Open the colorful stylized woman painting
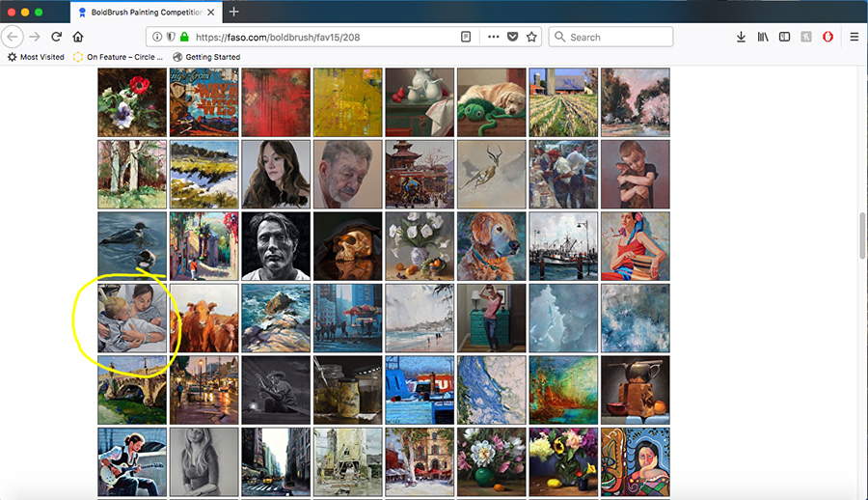This screenshot has height=500, width=868. click(x=636, y=461)
